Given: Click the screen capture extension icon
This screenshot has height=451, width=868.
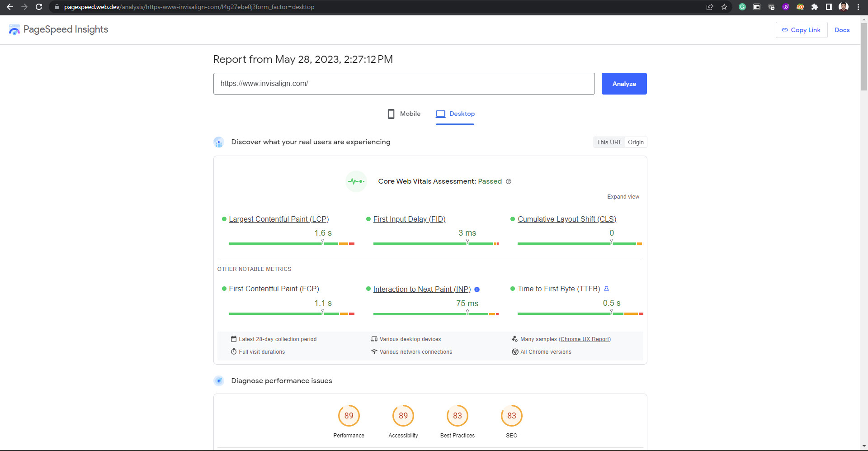Looking at the screenshot, I should (757, 7).
